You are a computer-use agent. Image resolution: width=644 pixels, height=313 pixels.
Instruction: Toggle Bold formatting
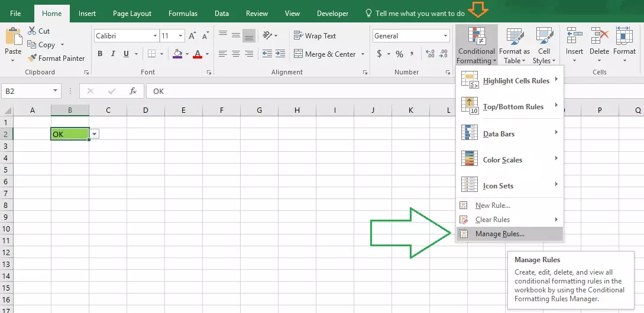coord(100,54)
